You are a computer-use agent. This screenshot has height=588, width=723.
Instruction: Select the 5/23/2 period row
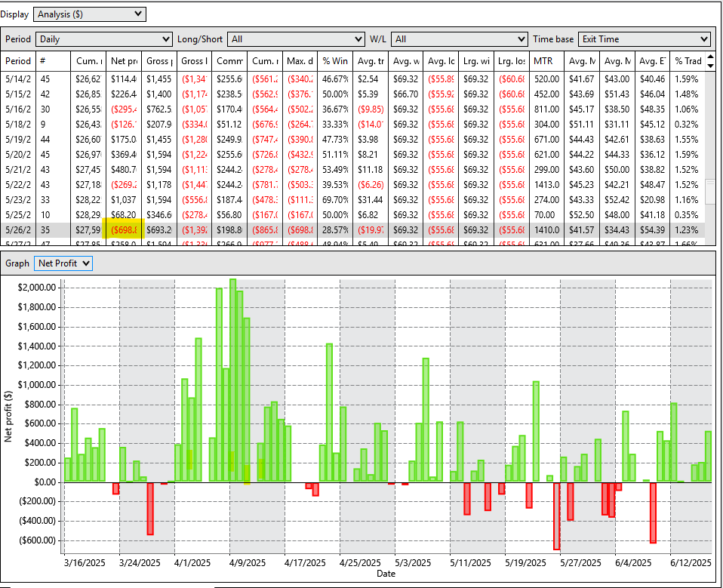point(352,200)
